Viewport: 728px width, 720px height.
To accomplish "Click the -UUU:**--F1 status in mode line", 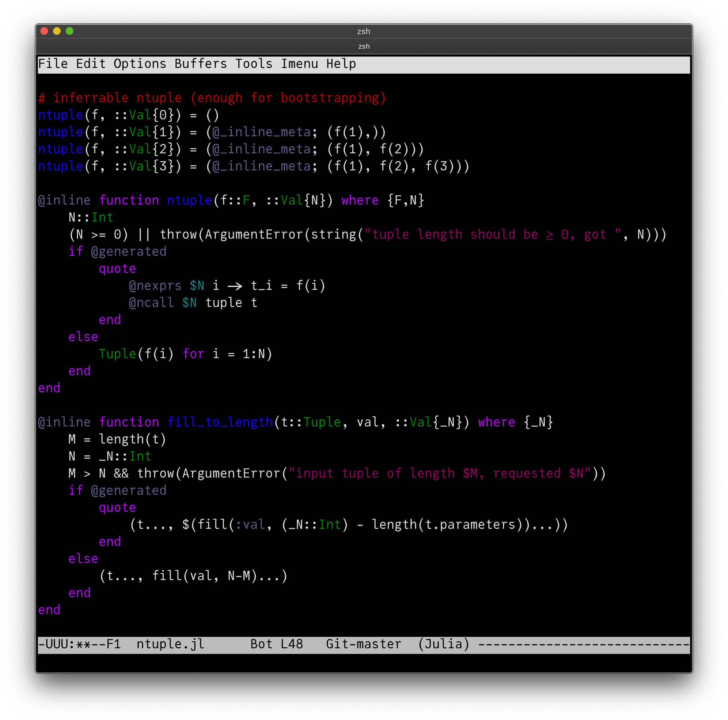I will coord(80,644).
